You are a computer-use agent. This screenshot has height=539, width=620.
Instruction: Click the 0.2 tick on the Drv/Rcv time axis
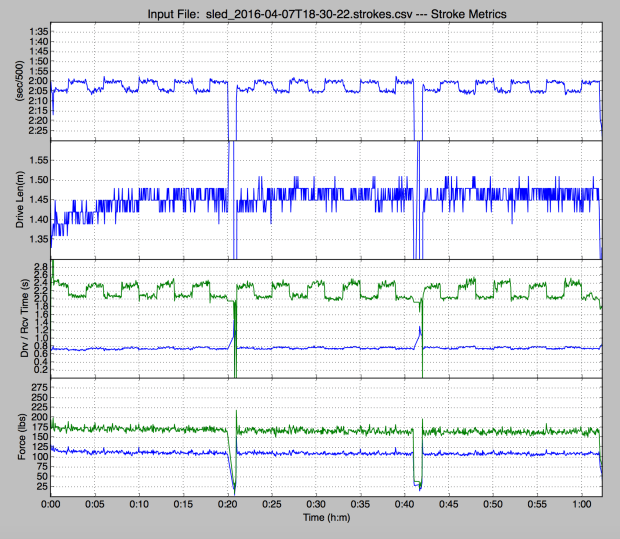(42, 369)
